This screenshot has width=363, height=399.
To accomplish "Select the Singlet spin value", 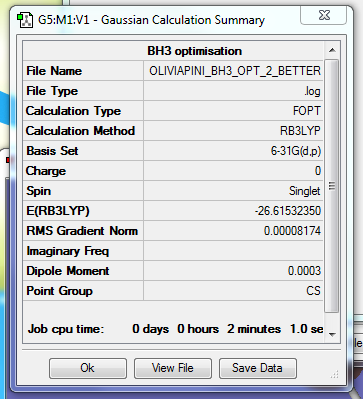I will pos(304,191).
